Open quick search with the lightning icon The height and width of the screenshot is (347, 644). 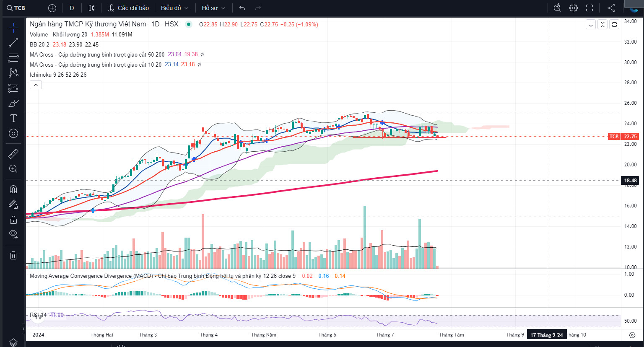[x=557, y=8]
